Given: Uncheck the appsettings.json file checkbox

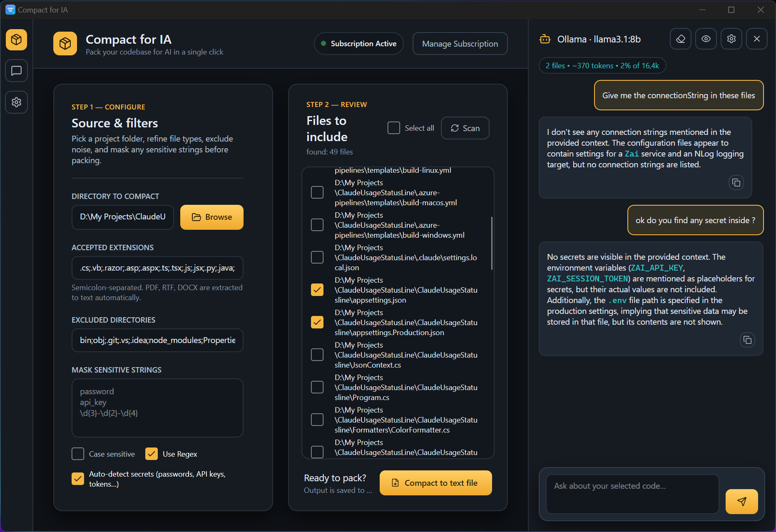Looking at the screenshot, I should click(317, 290).
